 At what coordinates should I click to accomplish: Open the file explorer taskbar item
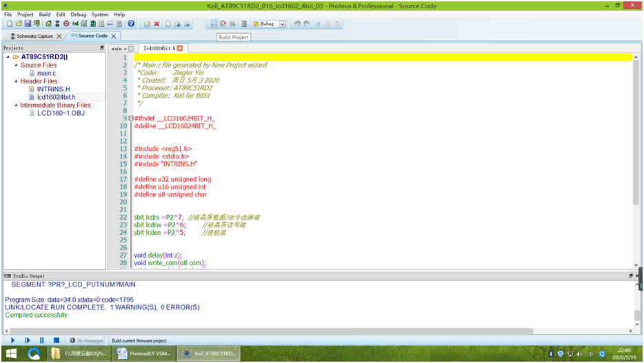tap(79, 353)
